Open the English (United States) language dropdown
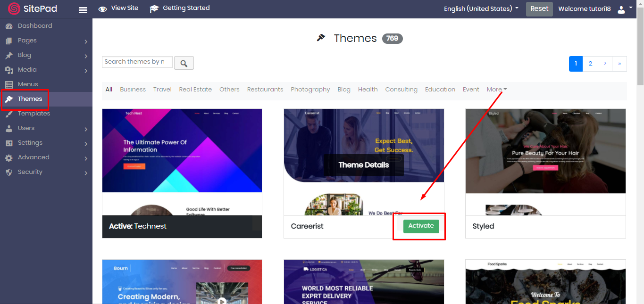The width and height of the screenshot is (644, 304). click(x=481, y=8)
